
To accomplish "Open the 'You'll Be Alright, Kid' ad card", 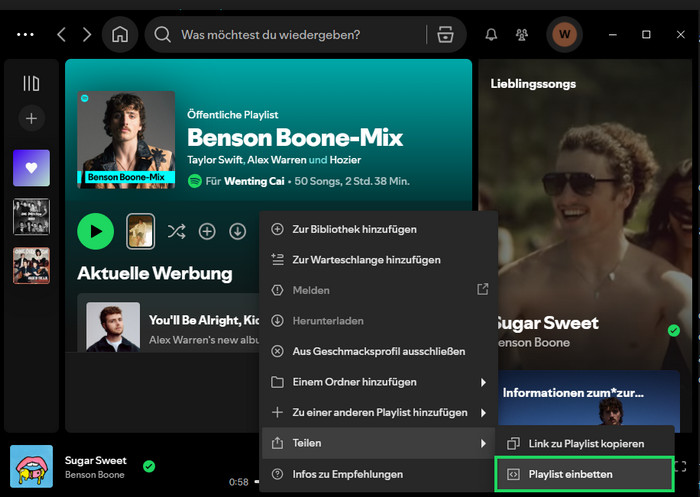I will click(x=169, y=323).
